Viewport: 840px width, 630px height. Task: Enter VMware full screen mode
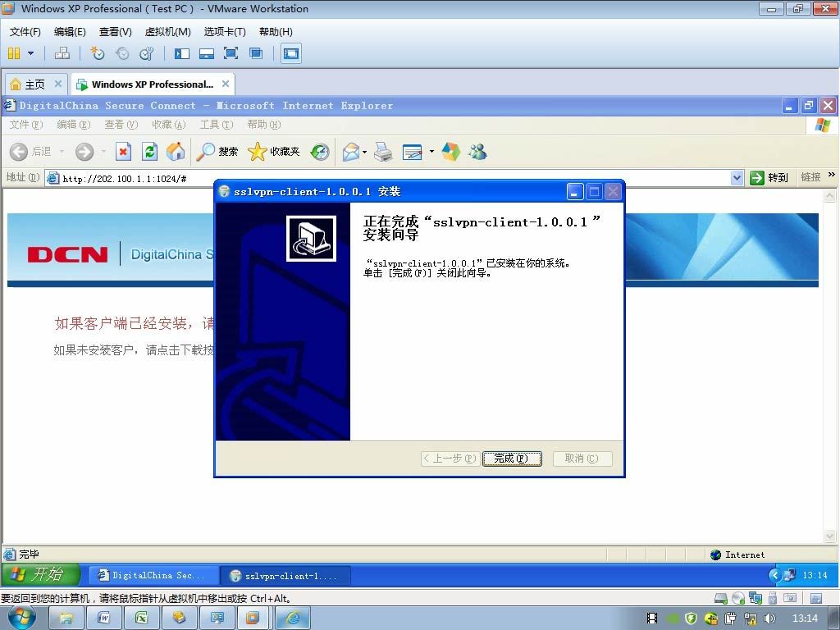pyautogui.click(x=231, y=53)
